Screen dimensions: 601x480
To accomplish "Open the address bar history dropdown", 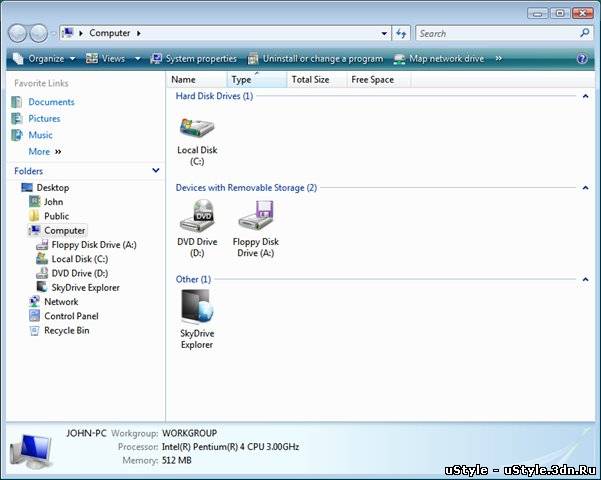I will tap(384, 34).
